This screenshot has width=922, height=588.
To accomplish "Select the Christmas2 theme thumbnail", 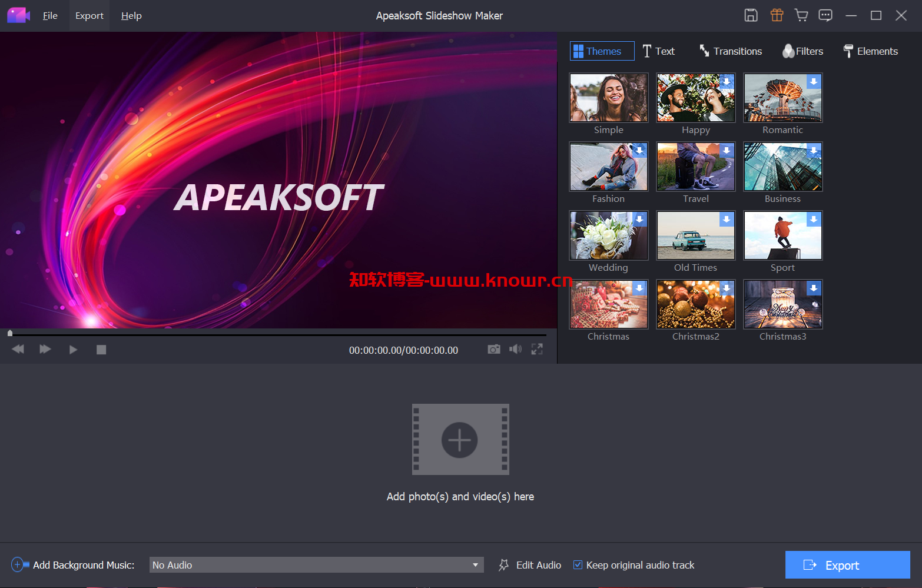I will pos(696,304).
